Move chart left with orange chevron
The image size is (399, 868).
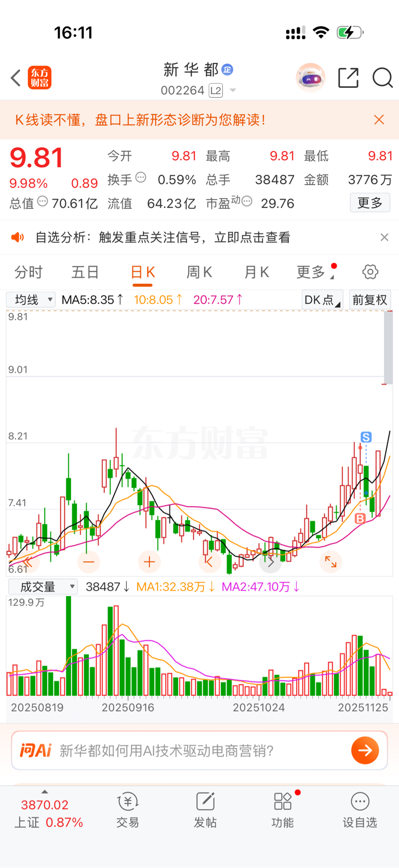209,562
